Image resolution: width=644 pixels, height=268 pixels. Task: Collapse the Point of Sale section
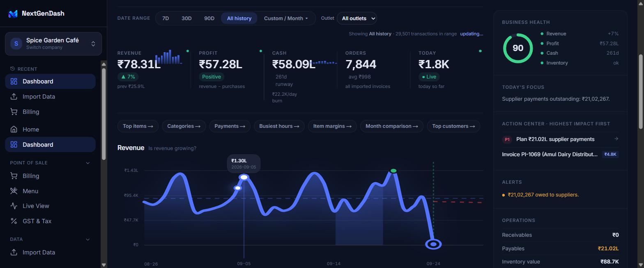87,163
